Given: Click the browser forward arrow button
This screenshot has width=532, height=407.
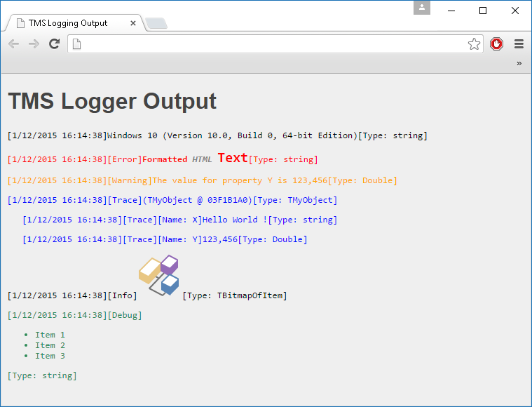Looking at the screenshot, I should pos(34,44).
